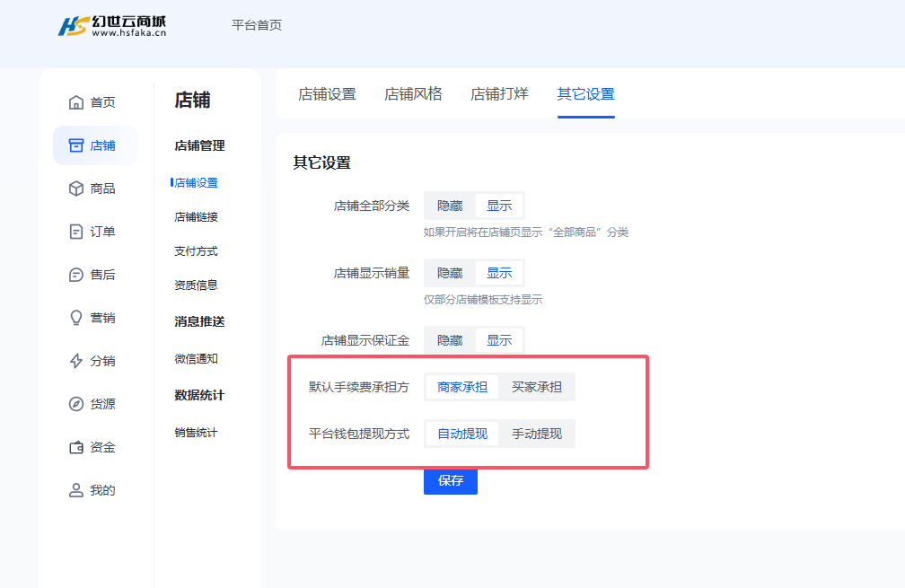Open the 首页 home icon in sidebar
This screenshot has width=905, height=588.
tap(77, 101)
